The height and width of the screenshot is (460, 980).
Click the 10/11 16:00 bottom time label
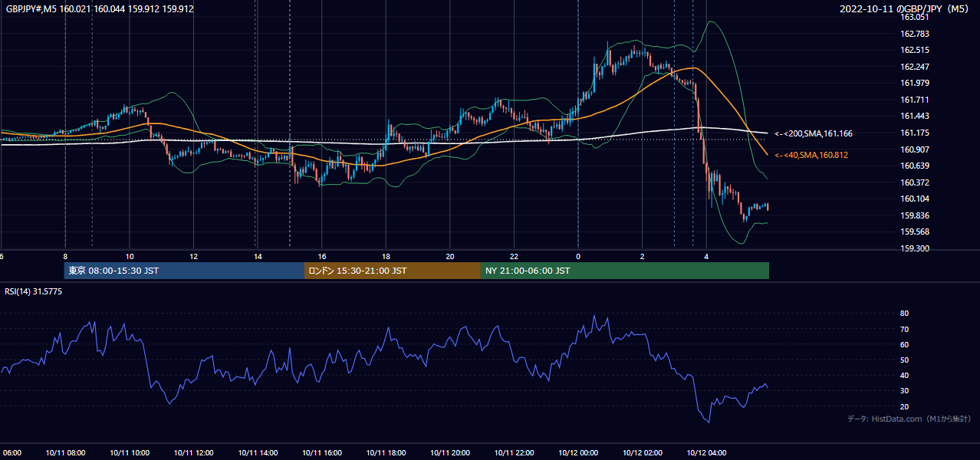click(322, 452)
